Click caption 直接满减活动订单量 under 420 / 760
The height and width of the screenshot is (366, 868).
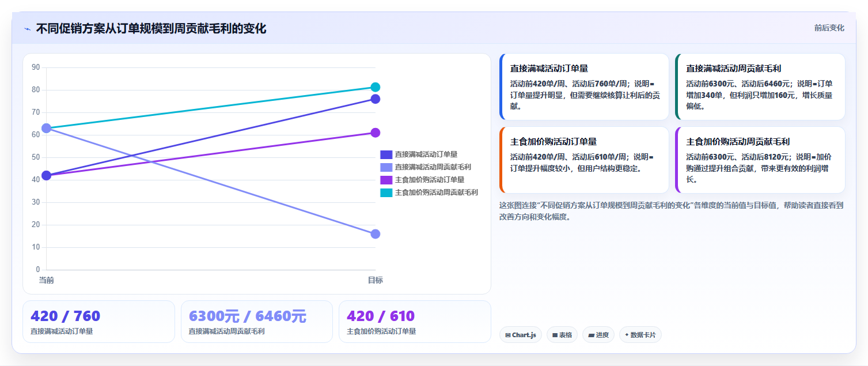pyautogui.click(x=62, y=331)
